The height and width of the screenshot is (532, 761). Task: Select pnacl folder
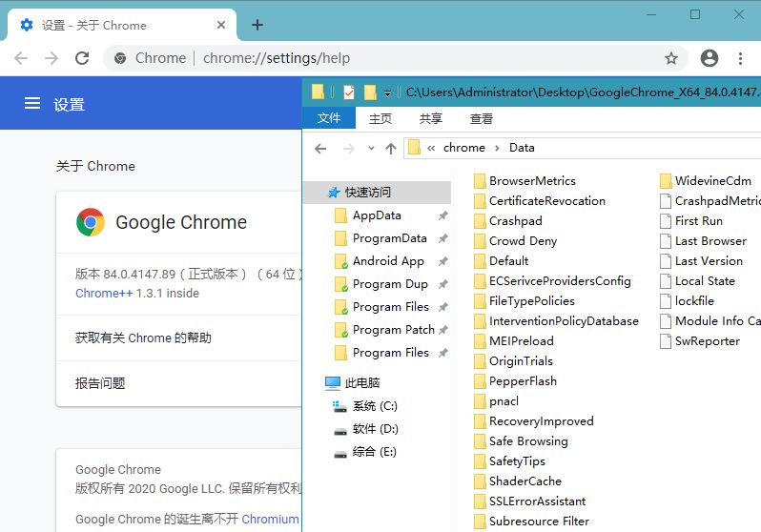point(496,401)
